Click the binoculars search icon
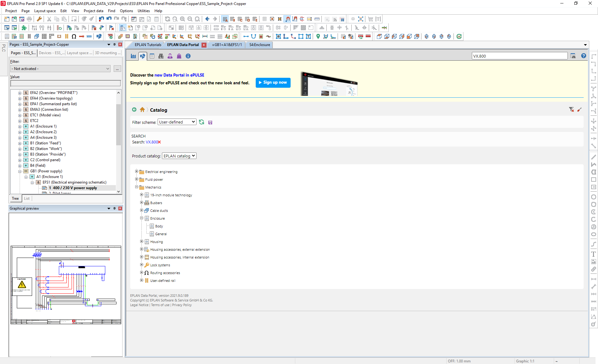The height and width of the screenshot is (364, 598). point(161,56)
